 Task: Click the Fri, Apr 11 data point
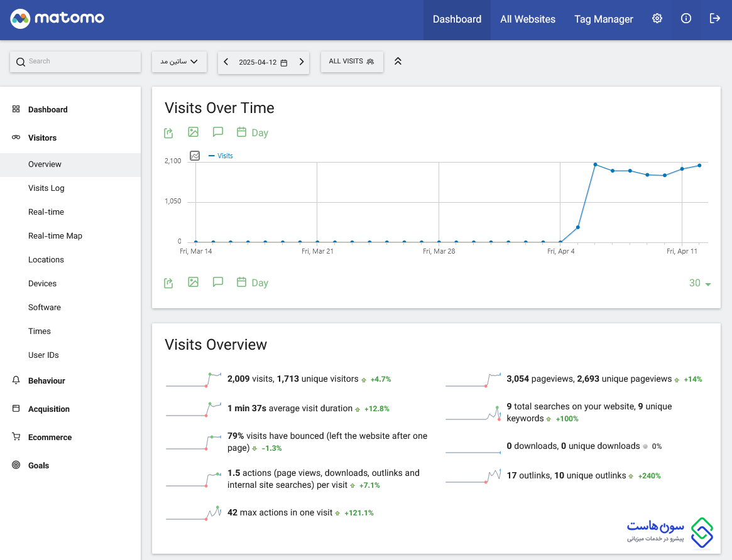click(682, 169)
